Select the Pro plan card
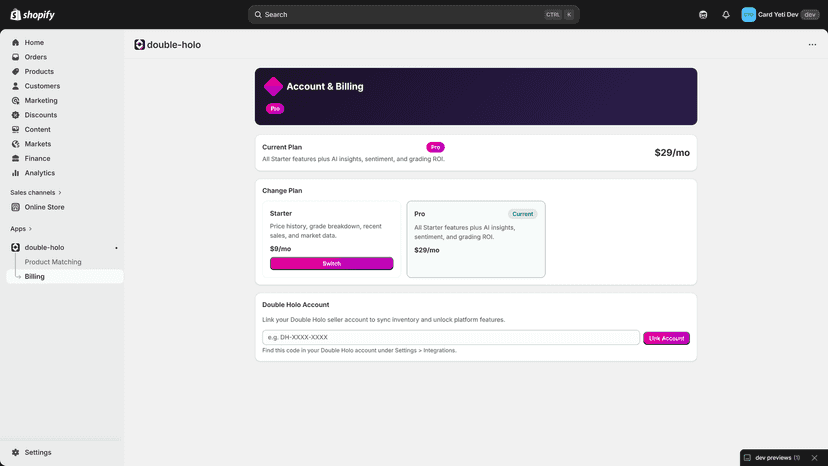Viewport: 828px width, 466px height. [x=476, y=239]
